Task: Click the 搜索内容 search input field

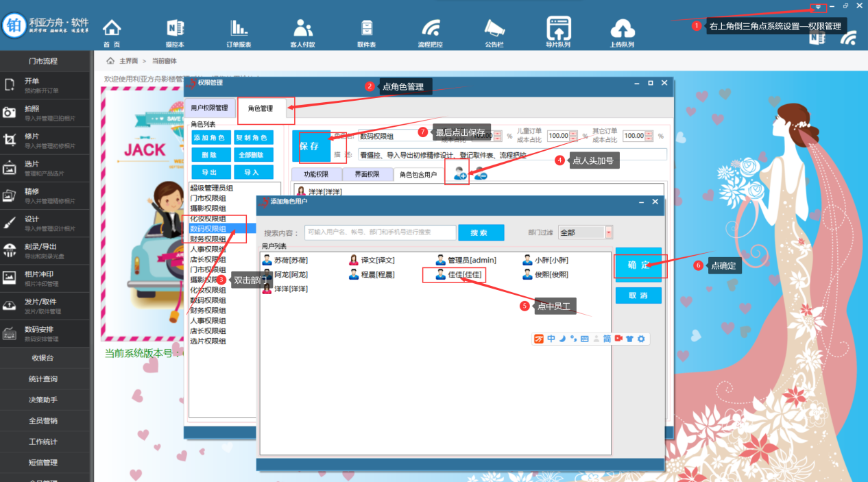Action: [x=380, y=232]
